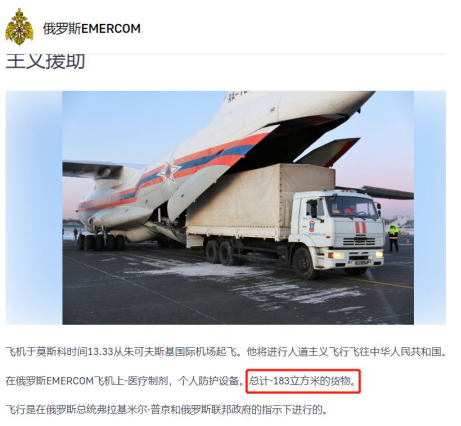Click the truck's left illuminated headlight
The width and height of the screenshot is (461, 426).
pyautogui.click(x=337, y=255)
